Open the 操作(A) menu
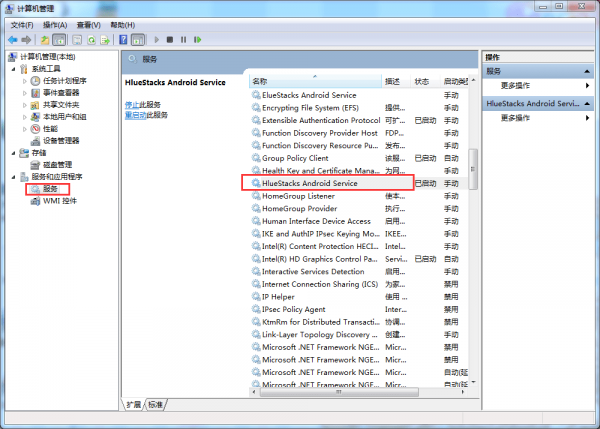The width and height of the screenshot is (600, 429). point(55,25)
